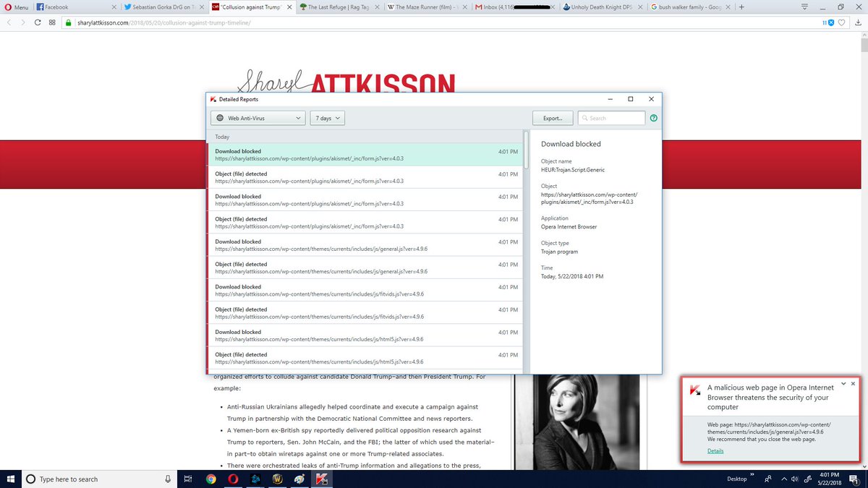Open World of Warcraft taskbar icon
The image size is (868, 488).
coord(278,479)
